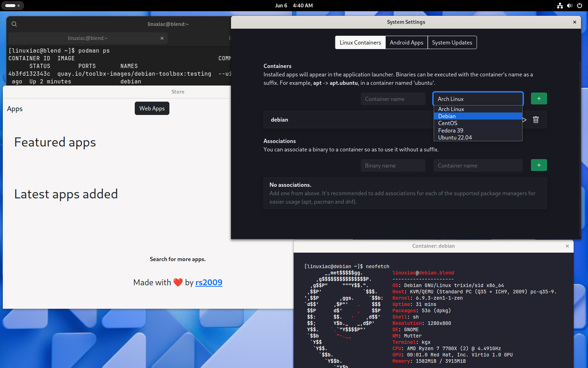Close the Container: debian window
Screen dimensions: 588x368
click(567, 246)
